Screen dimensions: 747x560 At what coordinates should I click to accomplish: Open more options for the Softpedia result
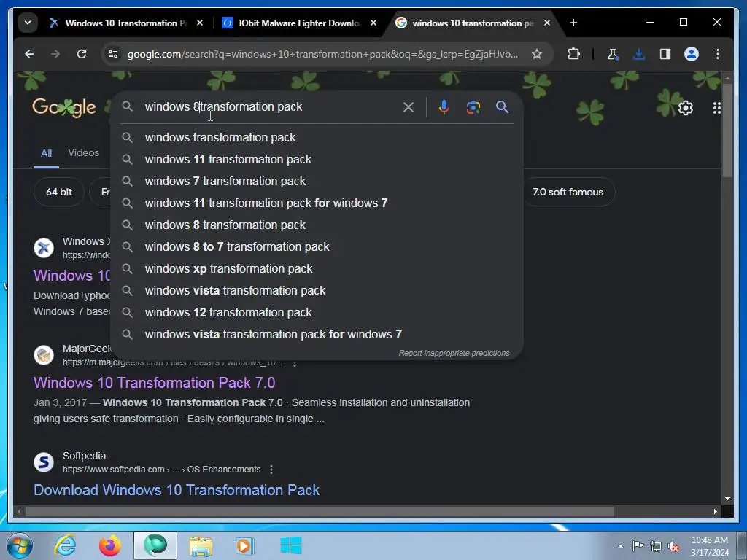point(271,470)
